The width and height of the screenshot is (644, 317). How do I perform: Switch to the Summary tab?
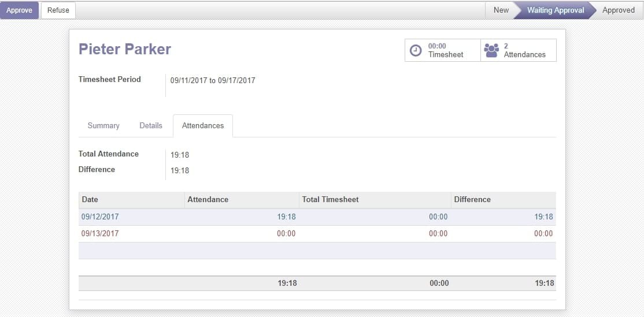click(103, 125)
